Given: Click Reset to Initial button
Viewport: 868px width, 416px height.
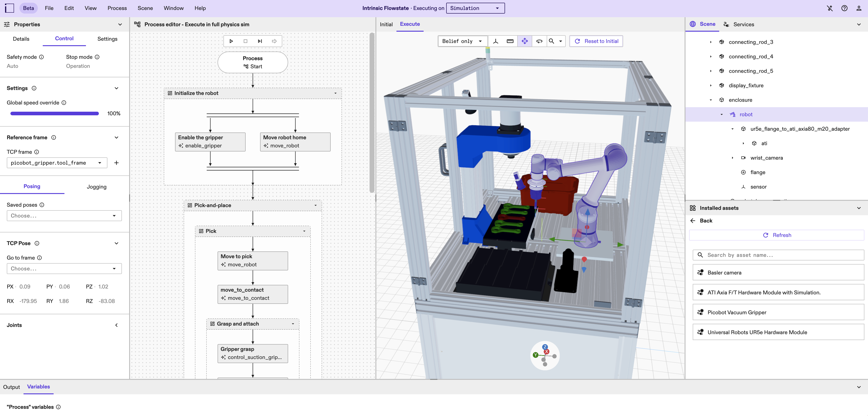Looking at the screenshot, I should 596,41.
